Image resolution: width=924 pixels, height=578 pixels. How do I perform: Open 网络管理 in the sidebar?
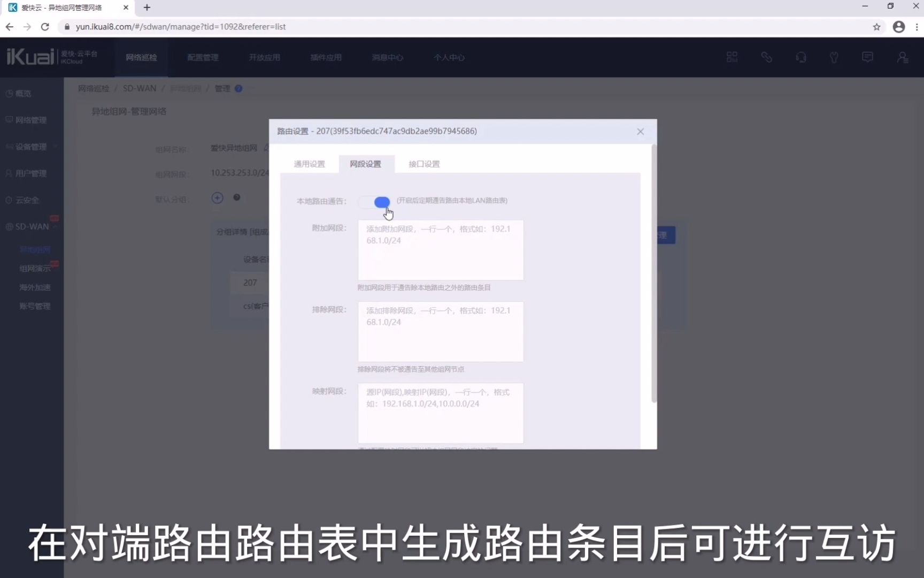[30, 120]
